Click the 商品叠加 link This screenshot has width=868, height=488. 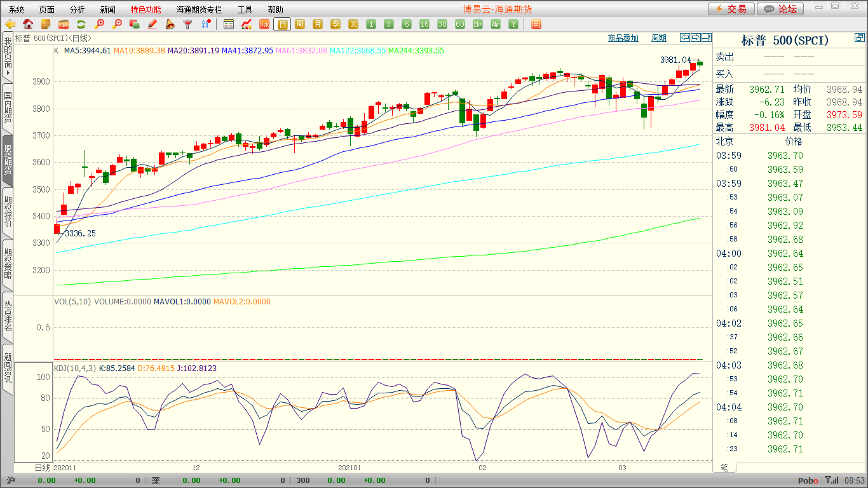(x=623, y=38)
